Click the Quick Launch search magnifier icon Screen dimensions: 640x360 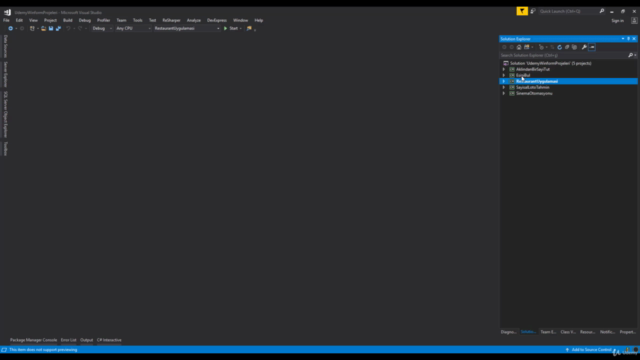click(602, 11)
